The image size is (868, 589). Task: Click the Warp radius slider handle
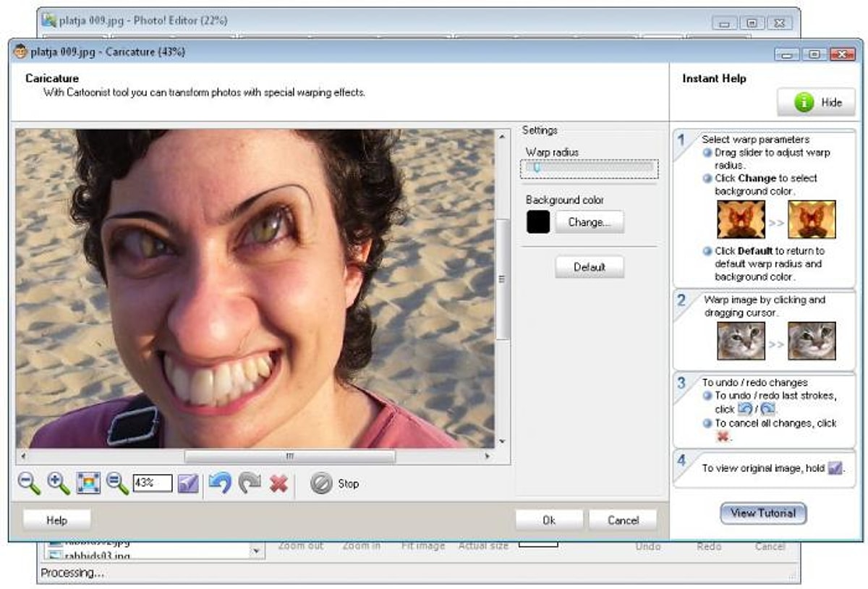pyautogui.click(x=537, y=168)
